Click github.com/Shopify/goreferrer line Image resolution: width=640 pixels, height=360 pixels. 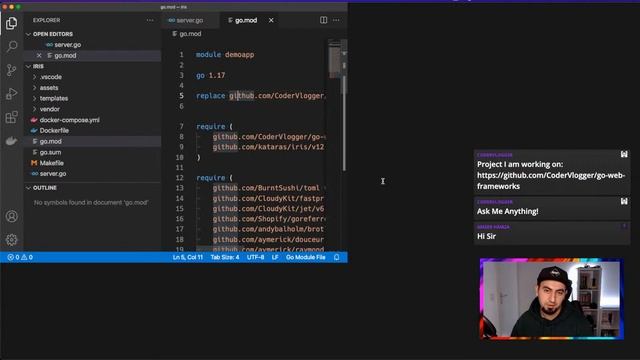click(x=268, y=219)
